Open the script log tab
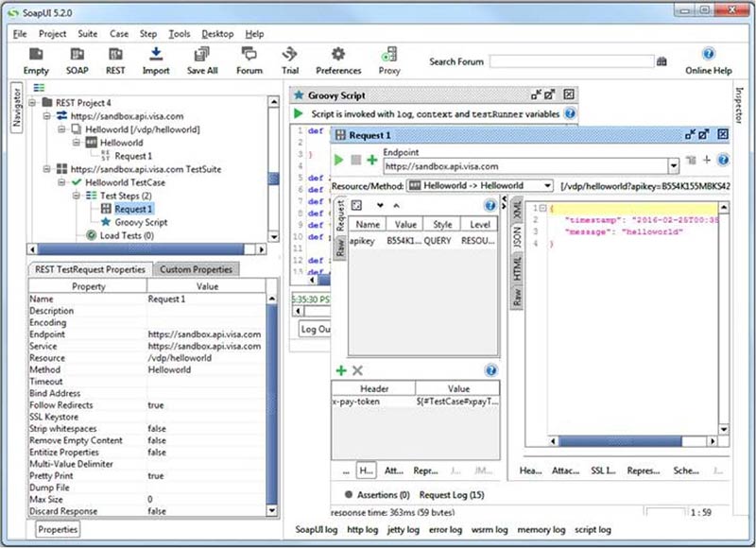The image size is (756, 548). (593, 529)
